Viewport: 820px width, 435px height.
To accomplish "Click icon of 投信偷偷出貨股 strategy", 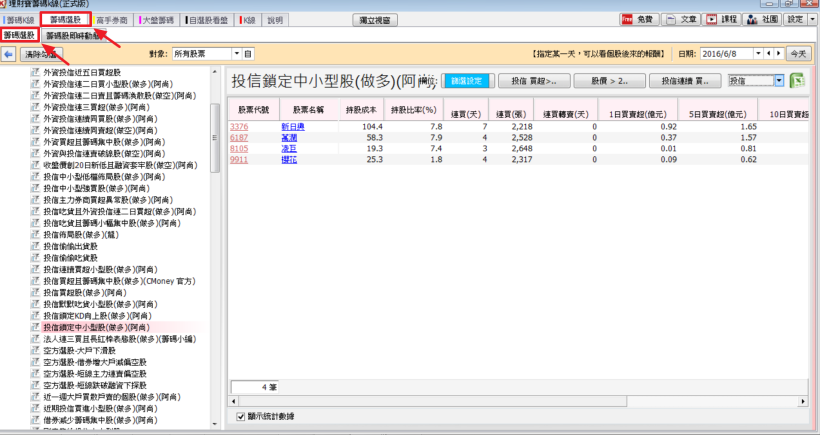I will 35,246.
